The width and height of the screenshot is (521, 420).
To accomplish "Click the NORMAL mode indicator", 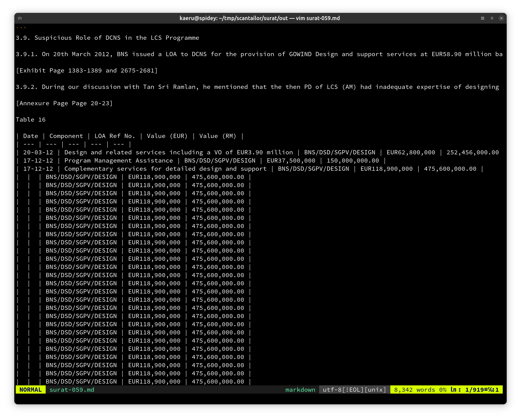I will (30, 390).
